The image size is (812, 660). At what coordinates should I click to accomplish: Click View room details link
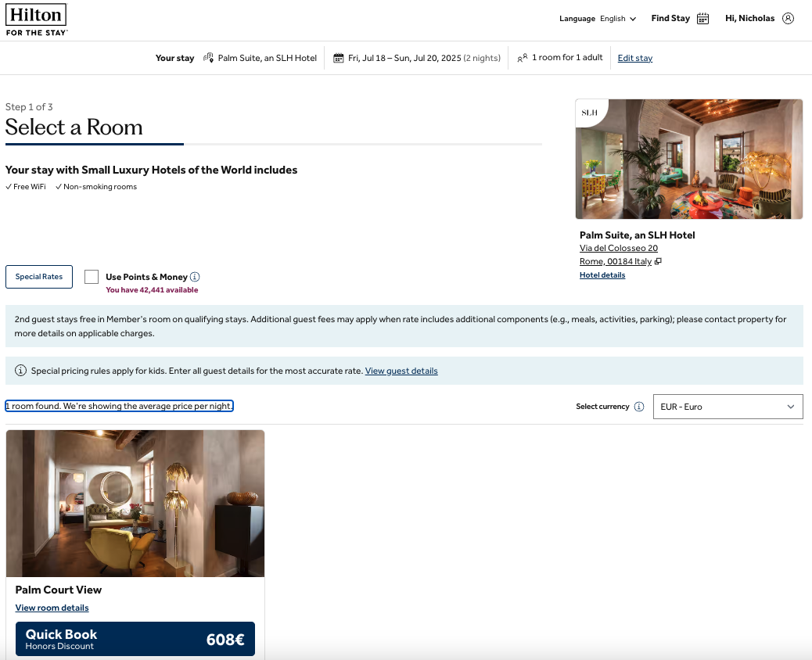[x=52, y=608]
